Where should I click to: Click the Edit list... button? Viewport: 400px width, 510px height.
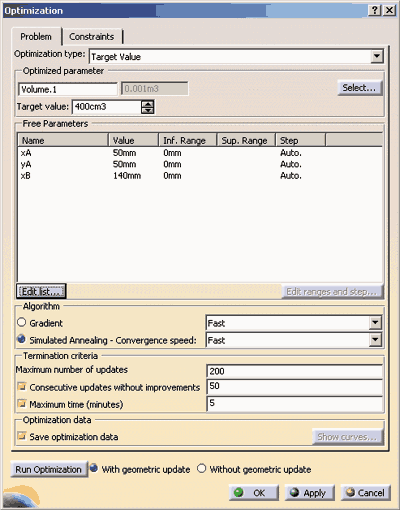41,292
